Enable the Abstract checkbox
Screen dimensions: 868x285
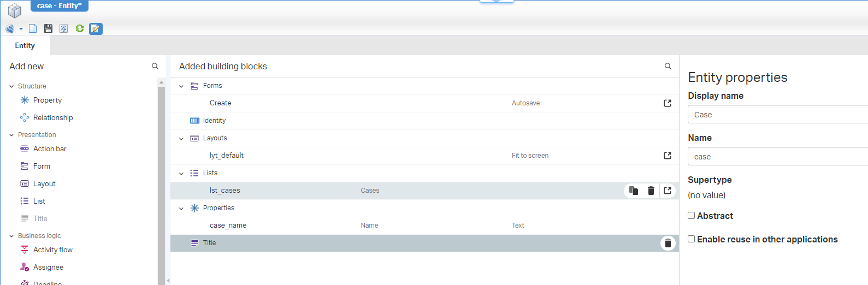point(692,216)
